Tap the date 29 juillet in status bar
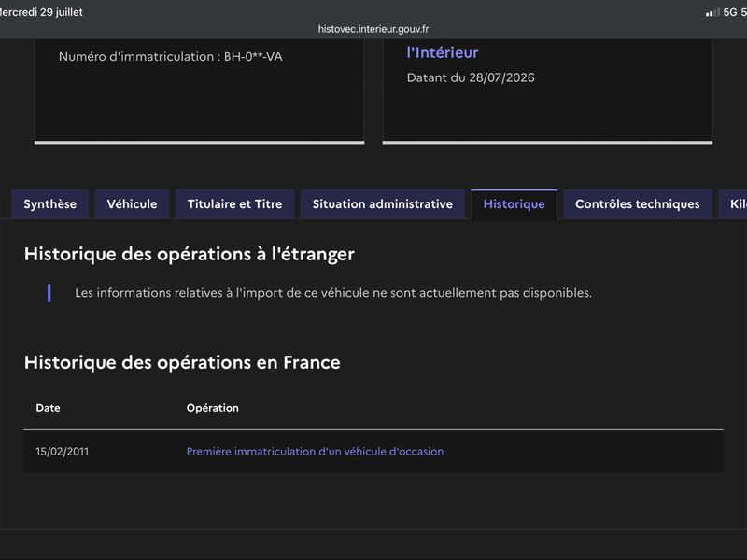This screenshot has height=560, width=747. coord(62,12)
